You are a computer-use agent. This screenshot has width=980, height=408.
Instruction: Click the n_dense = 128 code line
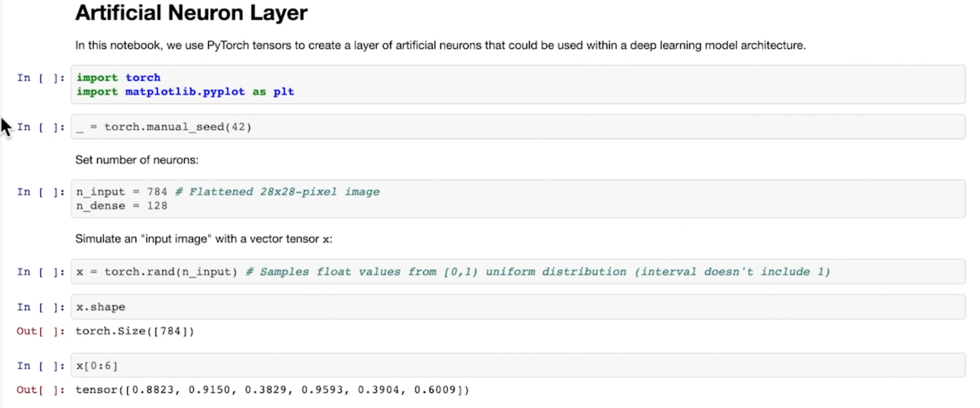pyautogui.click(x=122, y=206)
